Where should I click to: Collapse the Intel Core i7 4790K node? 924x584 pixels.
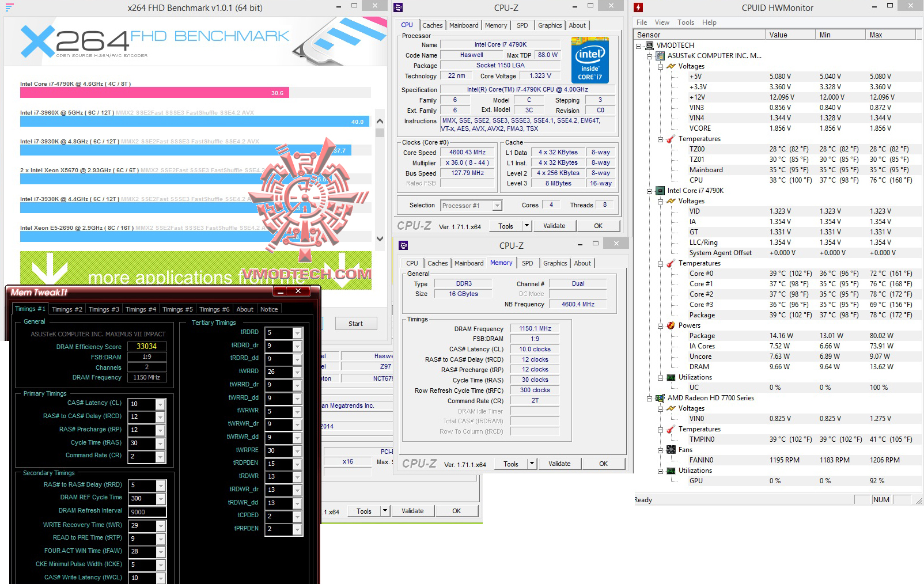pyautogui.click(x=650, y=191)
